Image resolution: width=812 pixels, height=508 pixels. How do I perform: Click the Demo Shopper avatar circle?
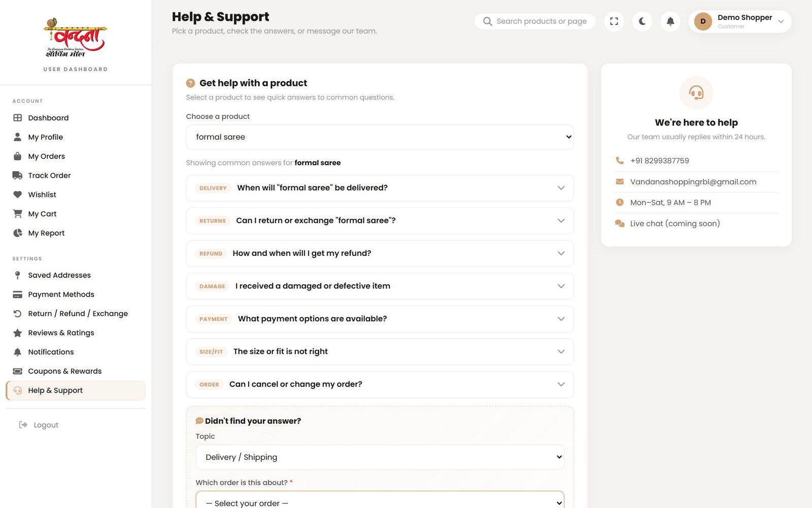pos(703,21)
